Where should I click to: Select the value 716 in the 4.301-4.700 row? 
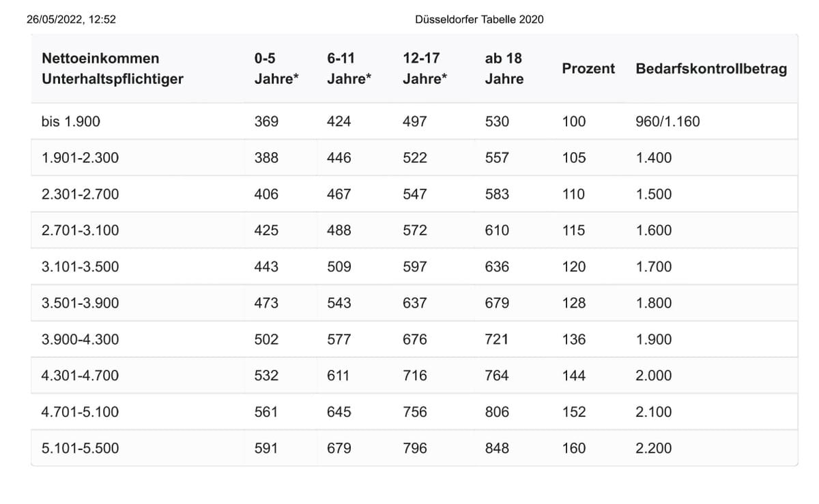(415, 376)
